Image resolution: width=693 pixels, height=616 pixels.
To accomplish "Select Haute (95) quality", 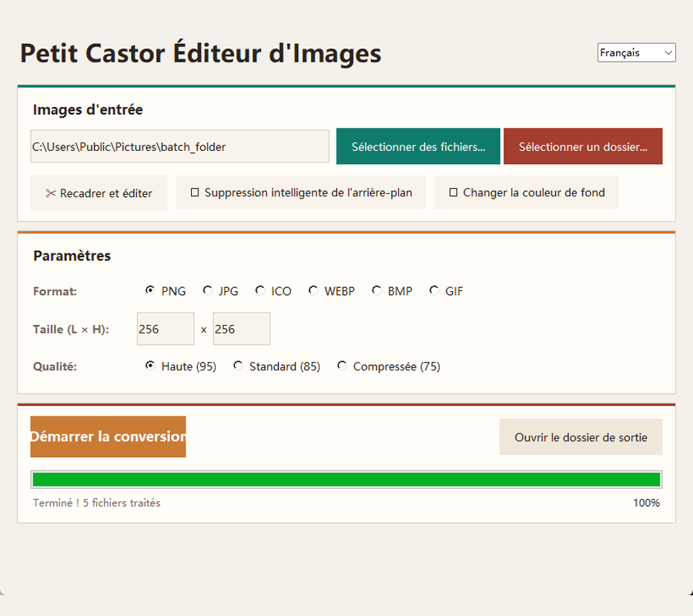I will 180,367.
